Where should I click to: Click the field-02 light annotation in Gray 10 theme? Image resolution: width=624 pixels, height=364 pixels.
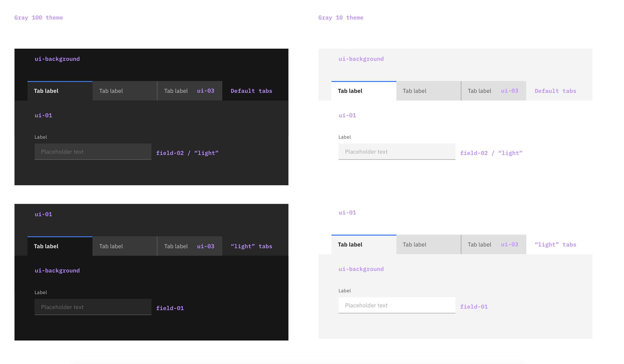pos(492,153)
